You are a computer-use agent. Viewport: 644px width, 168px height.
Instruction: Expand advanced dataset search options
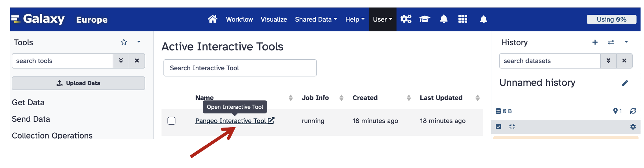(609, 61)
